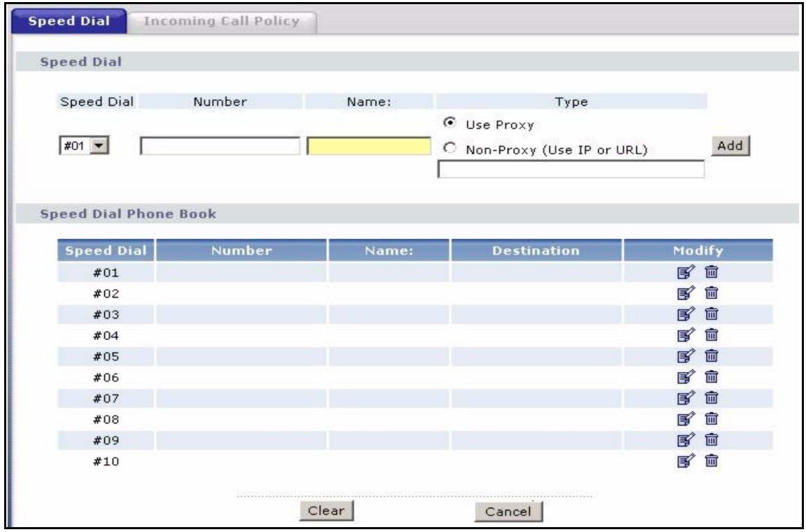806x532 pixels.
Task: Edit speed dial entry #06
Action: 686,378
